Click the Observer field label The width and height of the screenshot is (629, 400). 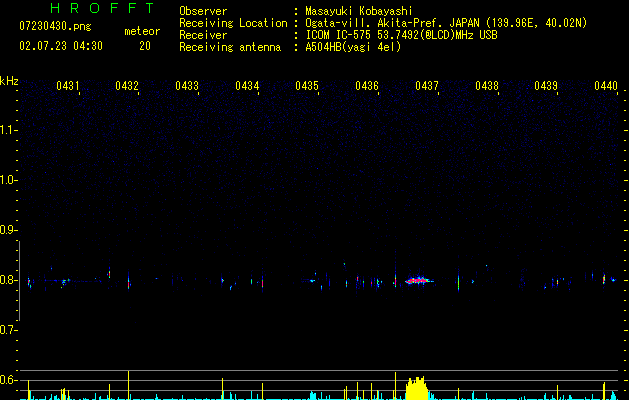(x=203, y=11)
